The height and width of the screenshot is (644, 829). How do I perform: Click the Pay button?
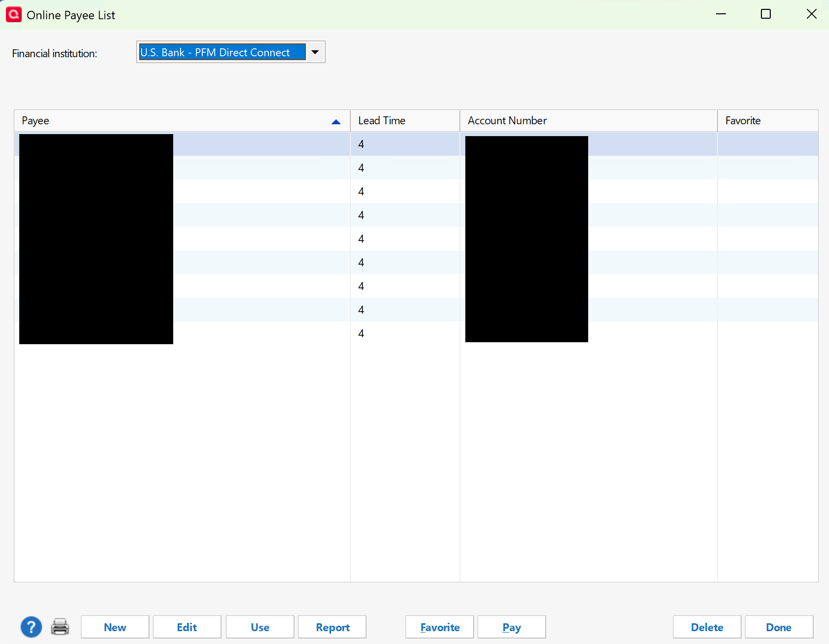click(512, 627)
